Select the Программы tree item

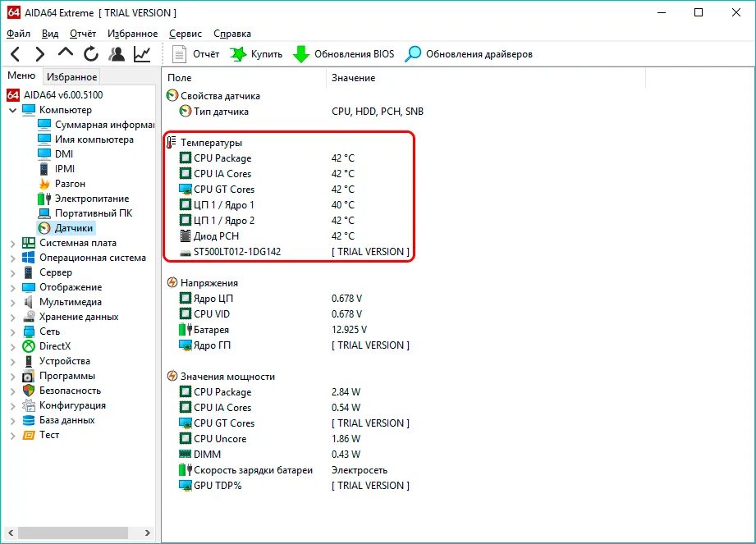tap(67, 375)
